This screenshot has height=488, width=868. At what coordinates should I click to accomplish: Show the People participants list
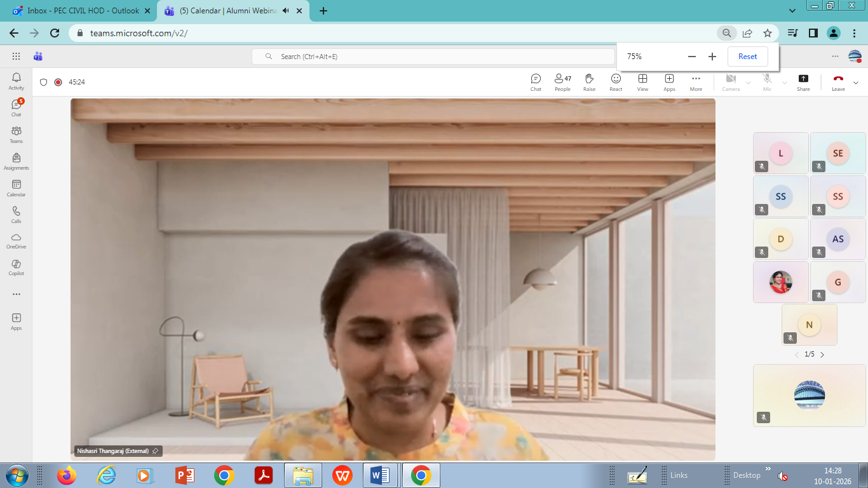click(562, 81)
